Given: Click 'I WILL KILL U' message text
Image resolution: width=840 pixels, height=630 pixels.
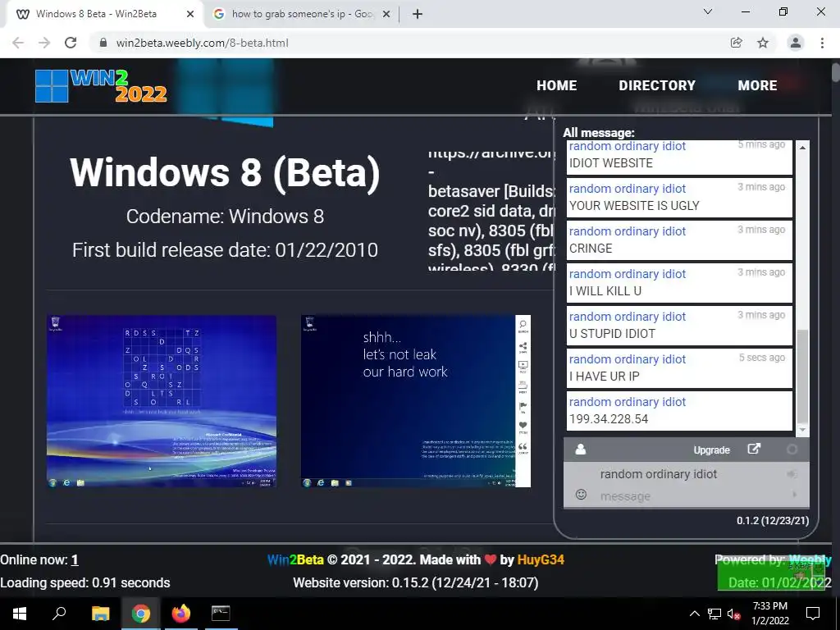Looking at the screenshot, I should click(x=605, y=291).
